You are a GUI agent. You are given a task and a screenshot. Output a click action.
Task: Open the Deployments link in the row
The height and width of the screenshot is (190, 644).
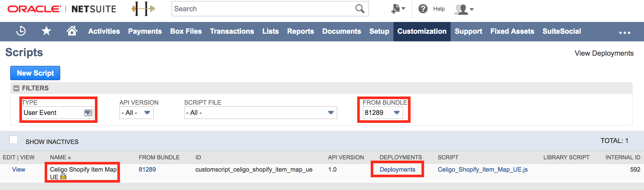click(x=397, y=170)
